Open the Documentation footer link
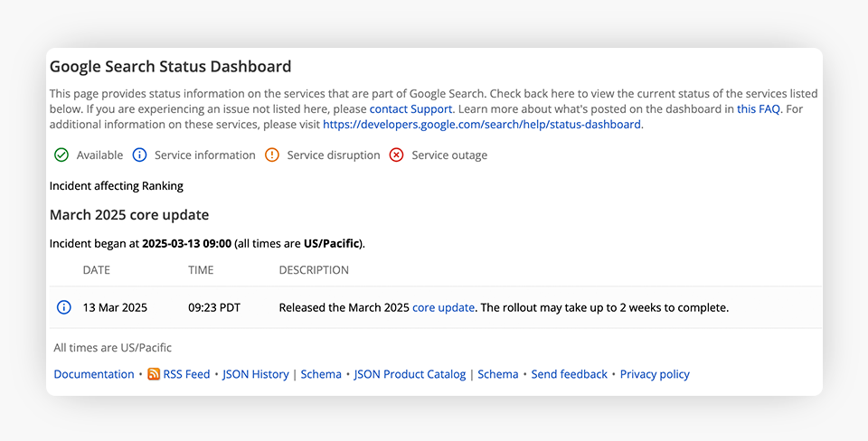 pyautogui.click(x=94, y=374)
